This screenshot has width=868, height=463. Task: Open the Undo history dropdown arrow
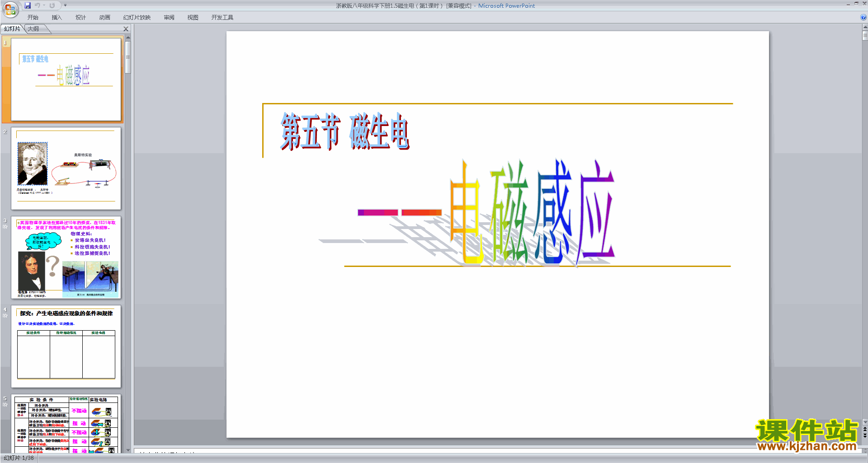(44, 5)
